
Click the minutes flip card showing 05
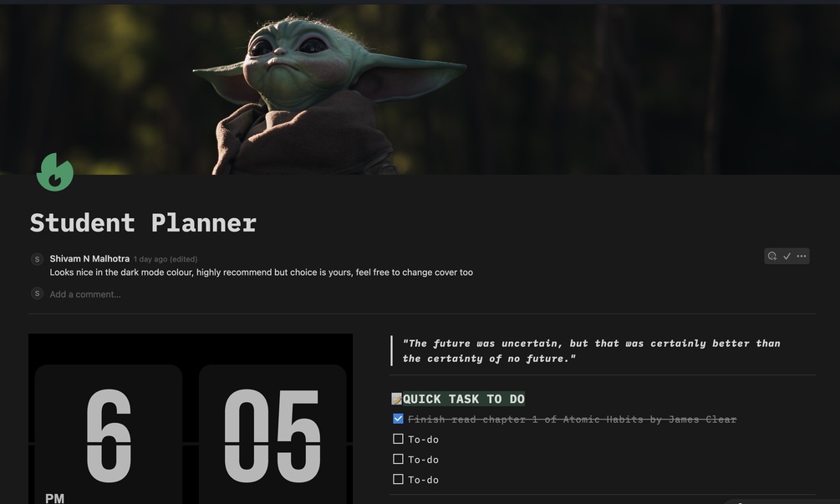272,435
